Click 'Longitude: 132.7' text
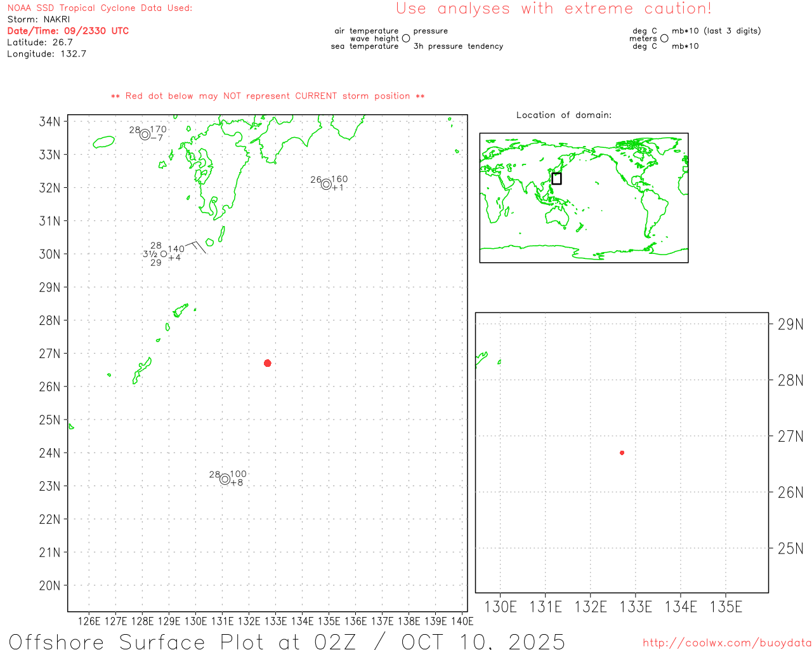 (x=46, y=54)
